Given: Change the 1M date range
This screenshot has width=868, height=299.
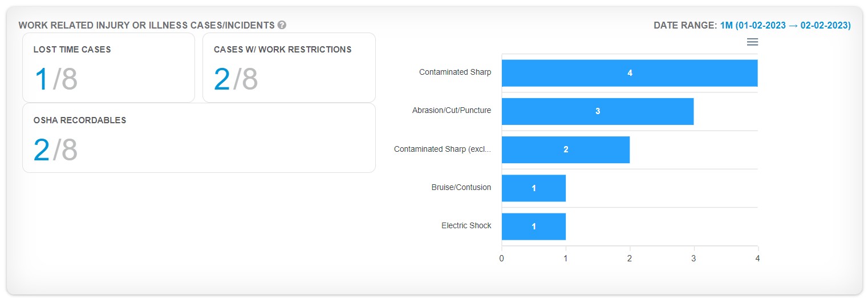Looking at the screenshot, I should click(785, 26).
